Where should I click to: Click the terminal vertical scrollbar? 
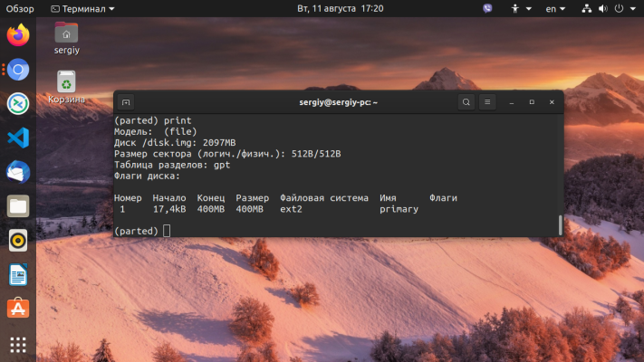(560, 225)
